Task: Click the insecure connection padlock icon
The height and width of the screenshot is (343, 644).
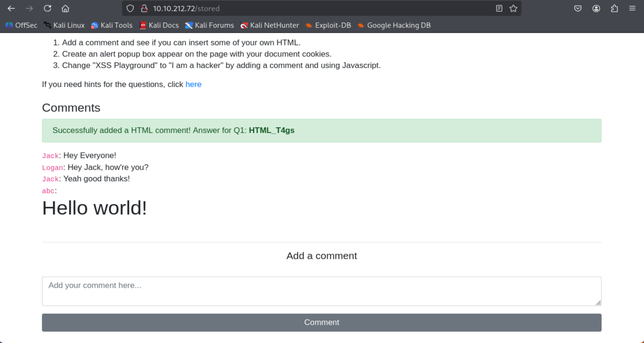Action: (144, 9)
